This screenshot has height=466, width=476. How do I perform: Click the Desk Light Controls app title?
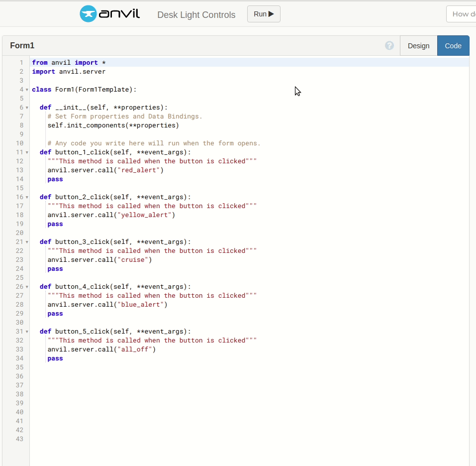click(x=196, y=15)
